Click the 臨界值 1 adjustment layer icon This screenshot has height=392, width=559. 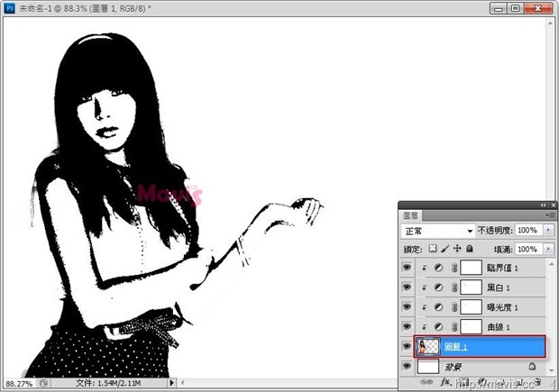click(438, 268)
